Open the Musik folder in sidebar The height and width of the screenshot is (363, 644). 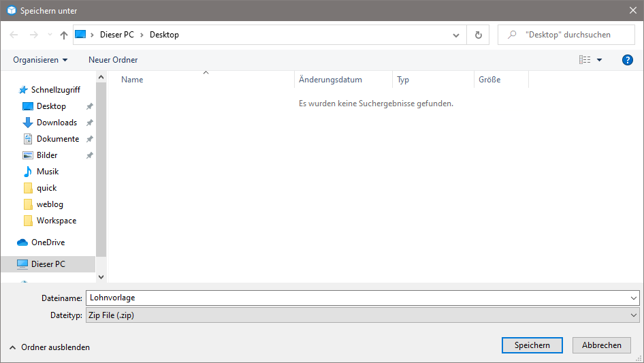click(48, 172)
